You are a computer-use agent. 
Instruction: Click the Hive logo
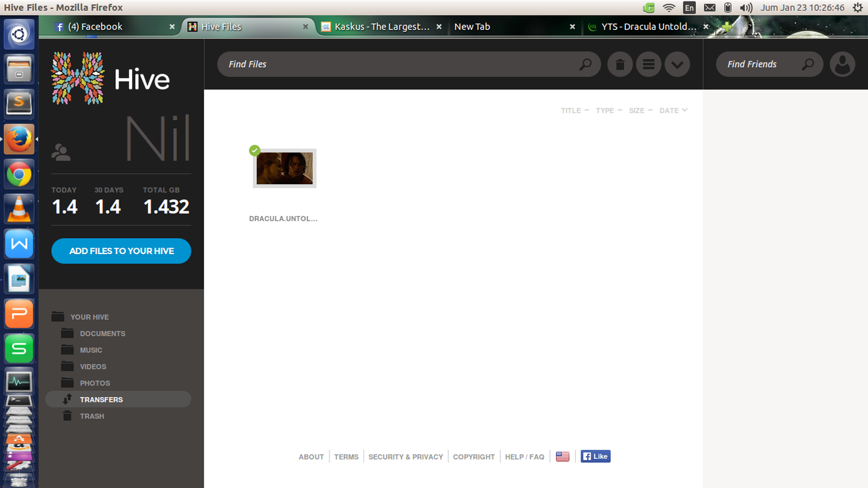click(111, 79)
